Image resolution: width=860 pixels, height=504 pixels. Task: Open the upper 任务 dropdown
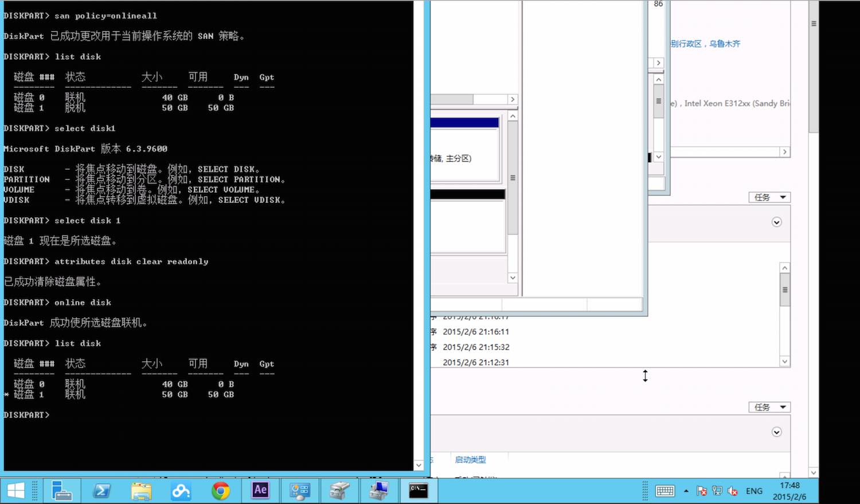click(769, 197)
